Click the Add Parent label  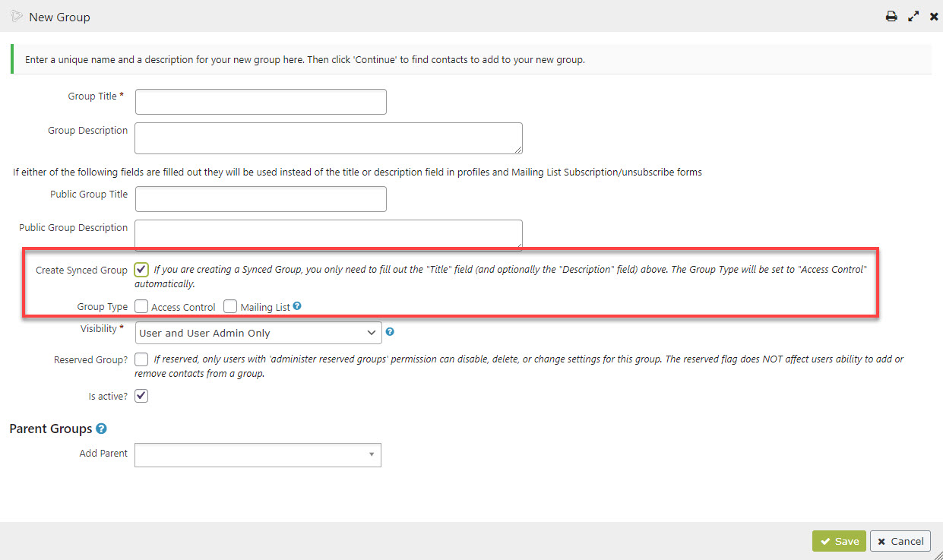(103, 454)
